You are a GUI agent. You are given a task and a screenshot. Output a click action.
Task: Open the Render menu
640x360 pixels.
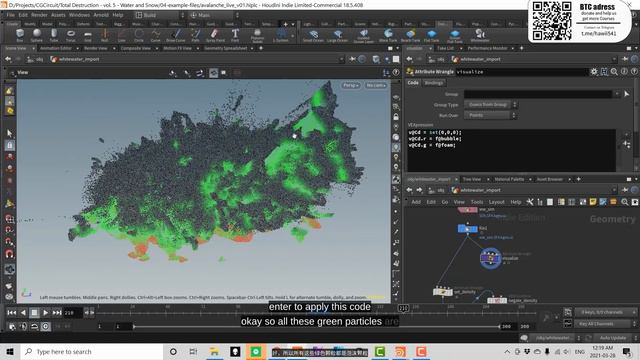[x=39, y=15]
